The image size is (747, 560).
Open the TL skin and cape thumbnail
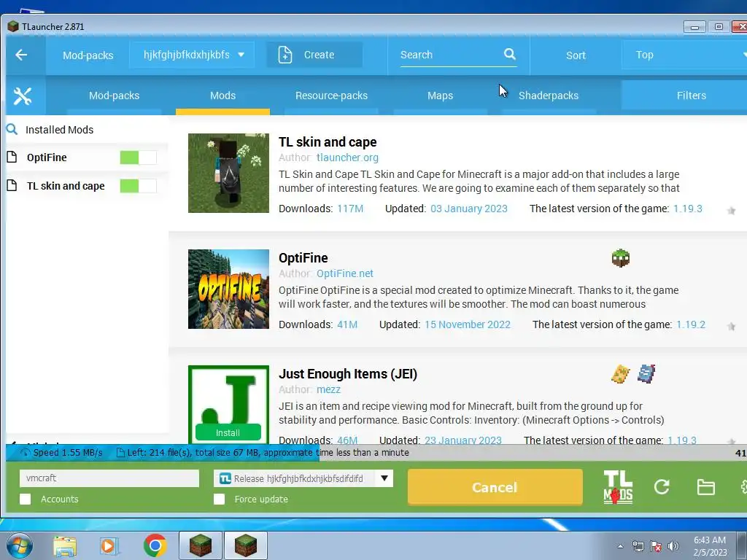(x=228, y=173)
